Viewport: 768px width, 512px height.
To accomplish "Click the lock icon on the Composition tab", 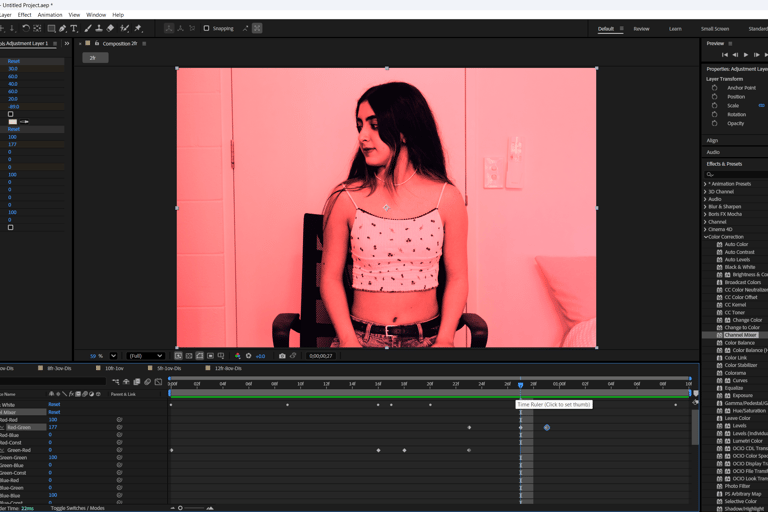I will [x=96, y=43].
